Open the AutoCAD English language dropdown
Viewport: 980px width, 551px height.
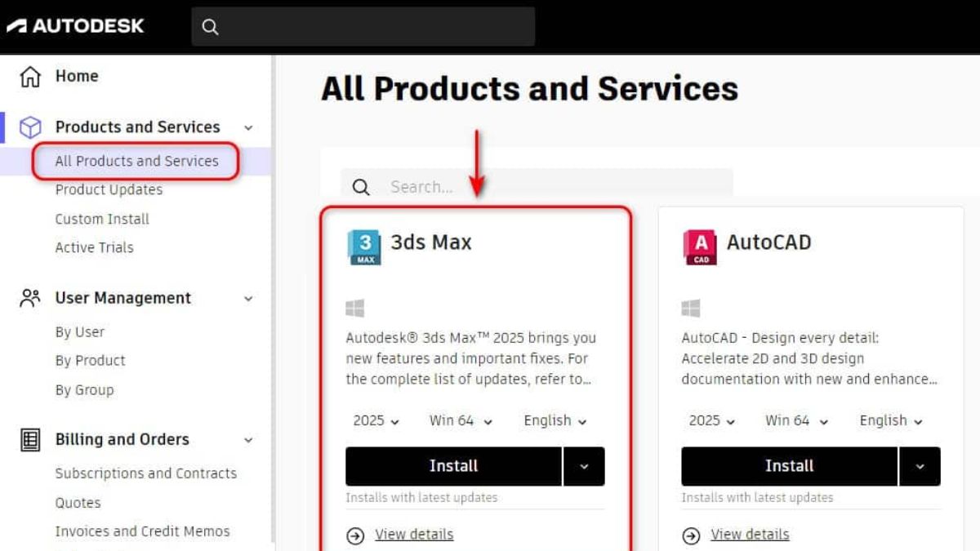tap(891, 420)
